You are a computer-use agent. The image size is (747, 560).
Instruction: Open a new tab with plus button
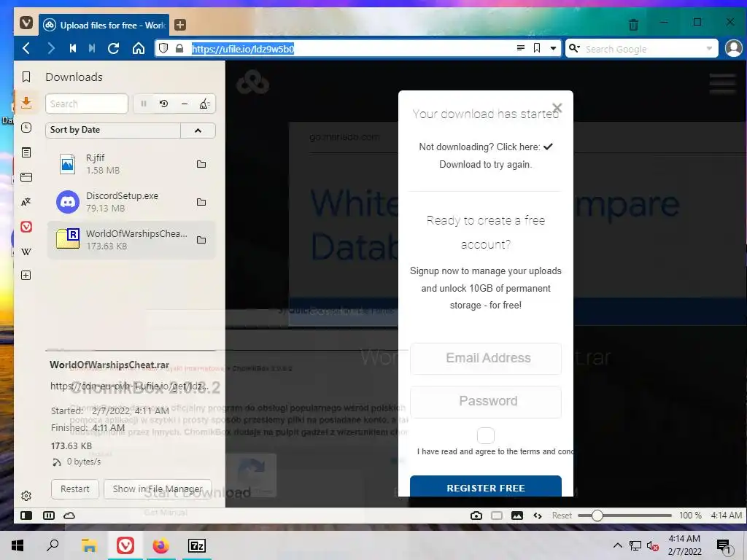point(180,25)
